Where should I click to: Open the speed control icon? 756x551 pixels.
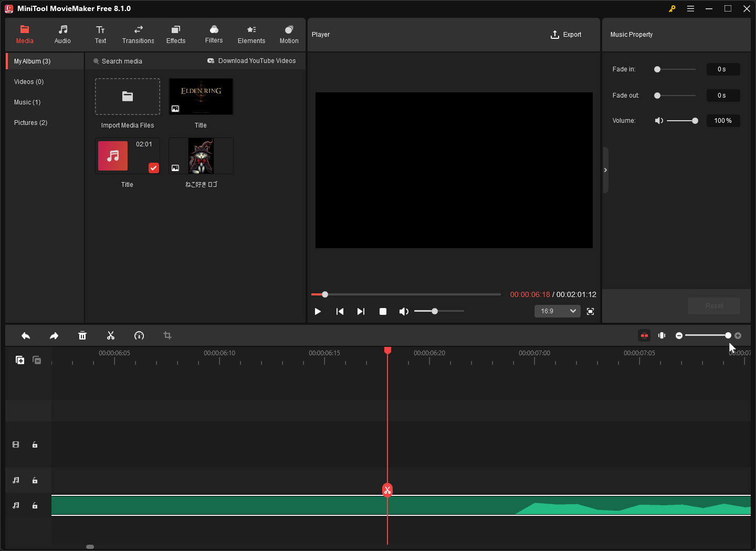pos(139,336)
